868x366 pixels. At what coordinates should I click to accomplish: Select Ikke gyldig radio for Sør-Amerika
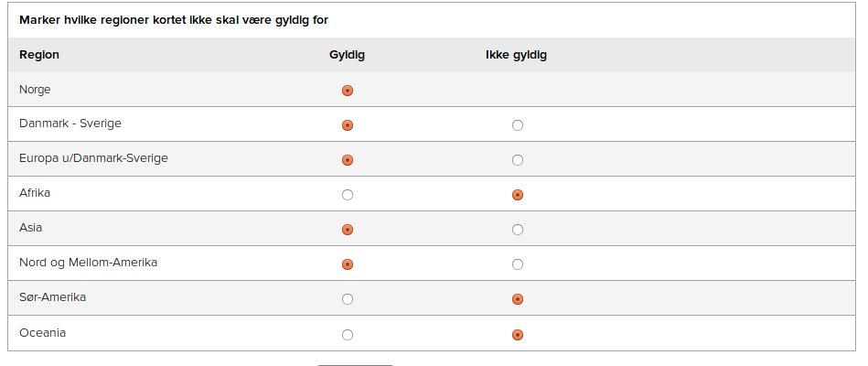[517, 299]
